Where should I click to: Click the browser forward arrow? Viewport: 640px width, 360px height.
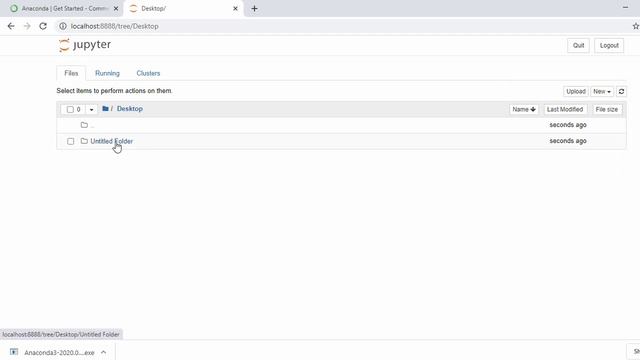tap(27, 26)
